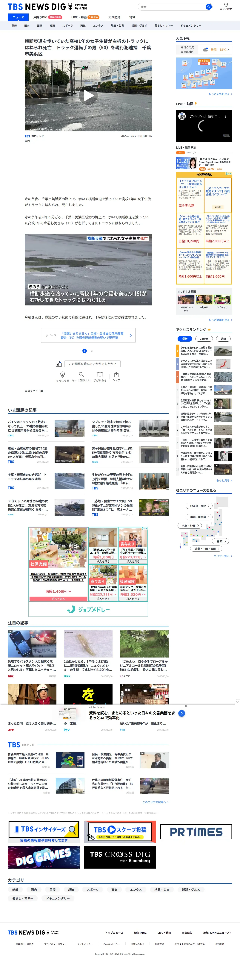Open today's weather 東京都港区 chevron row
The height and width of the screenshot is (980, 240).
204,49
